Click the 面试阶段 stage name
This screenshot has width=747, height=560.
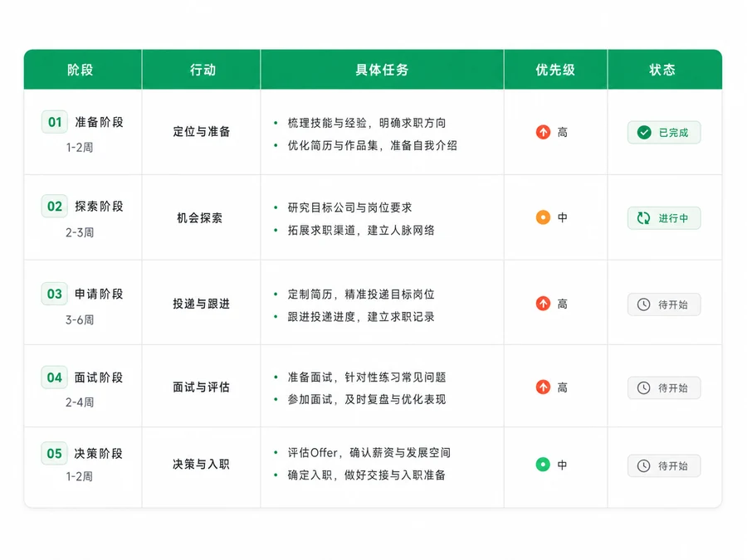[99, 377]
